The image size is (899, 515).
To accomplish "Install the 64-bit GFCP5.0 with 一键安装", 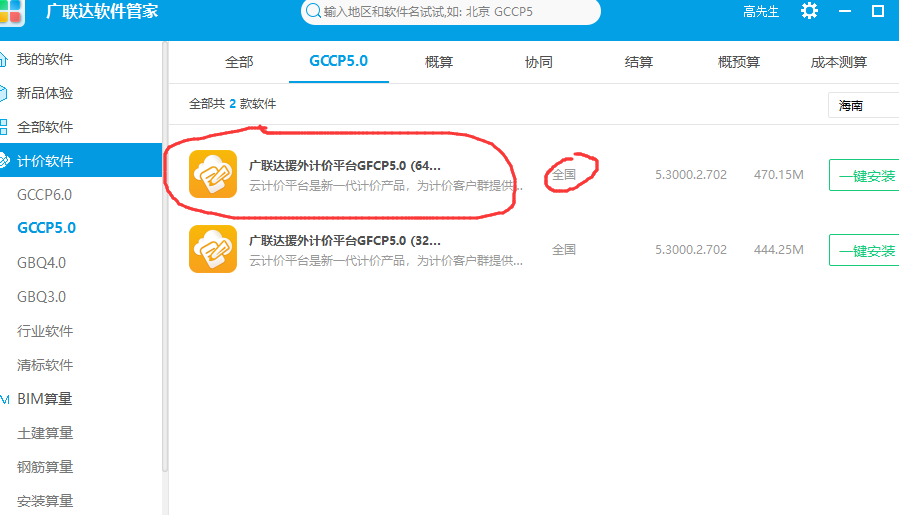I will pos(864,175).
